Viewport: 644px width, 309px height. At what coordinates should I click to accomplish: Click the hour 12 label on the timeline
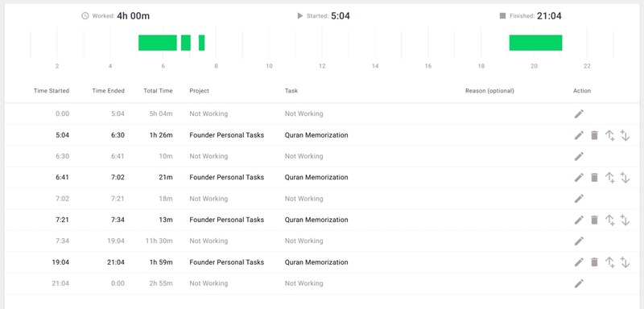click(x=322, y=66)
